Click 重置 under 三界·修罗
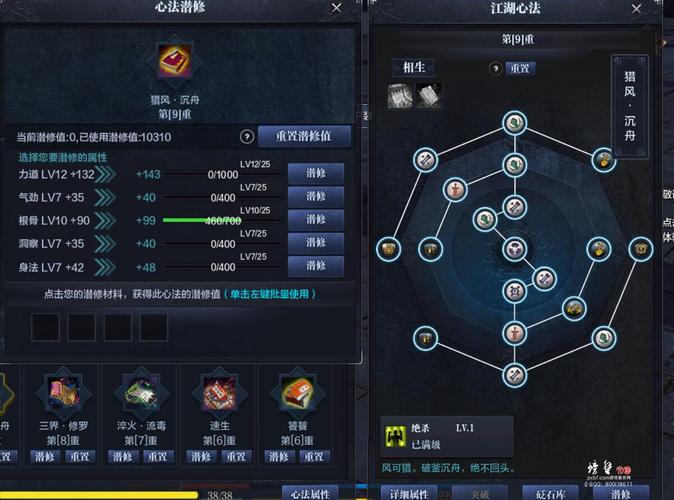674x500 pixels. click(x=80, y=456)
